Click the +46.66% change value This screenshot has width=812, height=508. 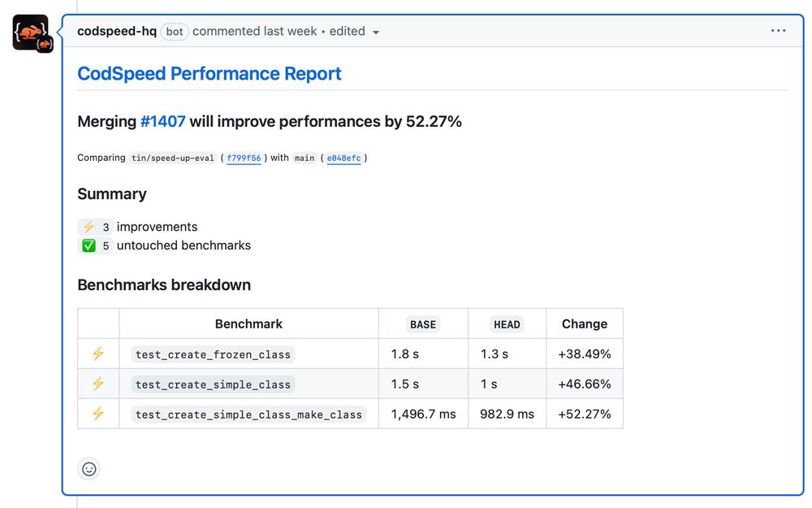point(585,384)
